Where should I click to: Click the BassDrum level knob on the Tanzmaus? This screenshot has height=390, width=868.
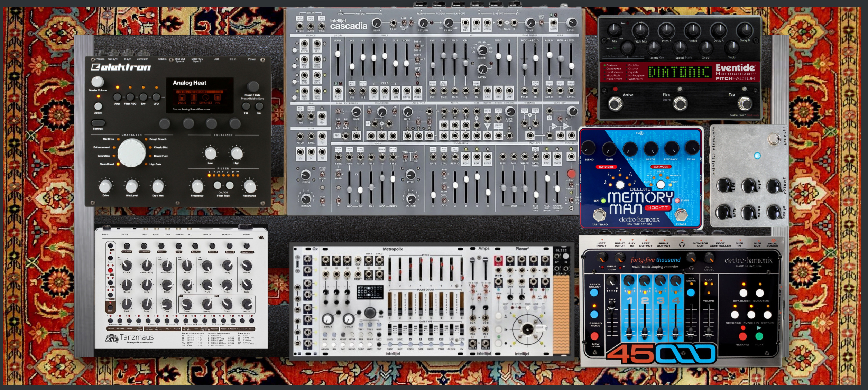pyautogui.click(x=127, y=246)
